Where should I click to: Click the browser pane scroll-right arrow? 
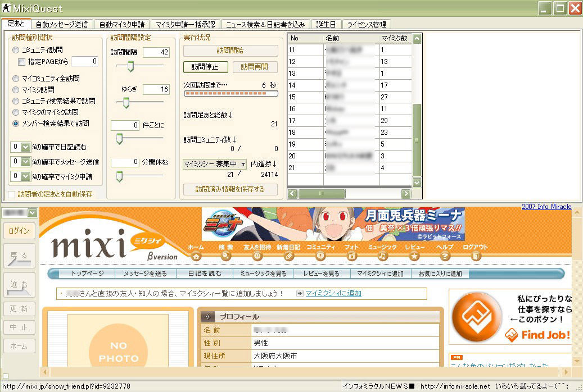(x=566, y=372)
